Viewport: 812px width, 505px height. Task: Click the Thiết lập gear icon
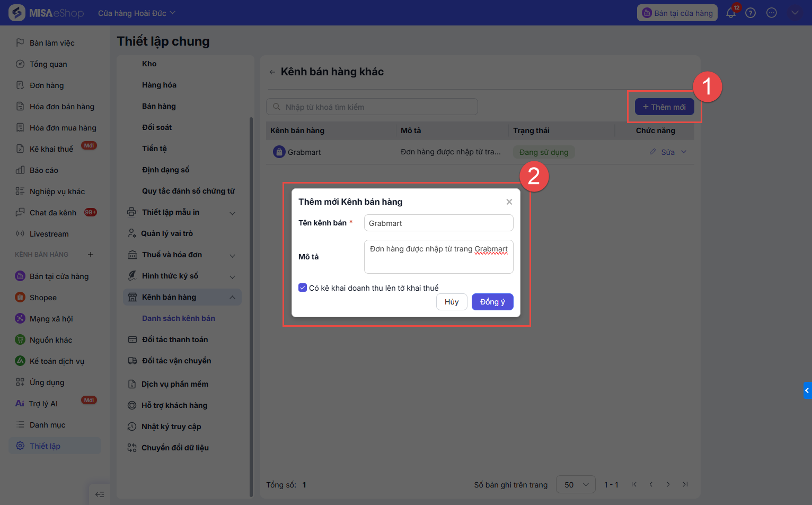(x=20, y=446)
